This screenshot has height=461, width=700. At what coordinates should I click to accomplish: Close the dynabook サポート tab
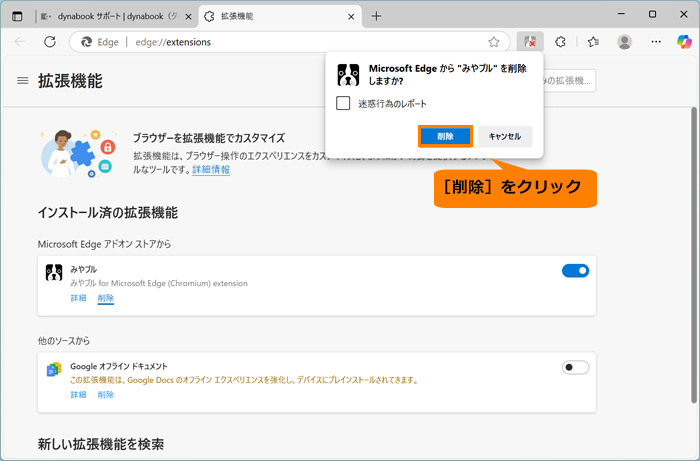188,17
